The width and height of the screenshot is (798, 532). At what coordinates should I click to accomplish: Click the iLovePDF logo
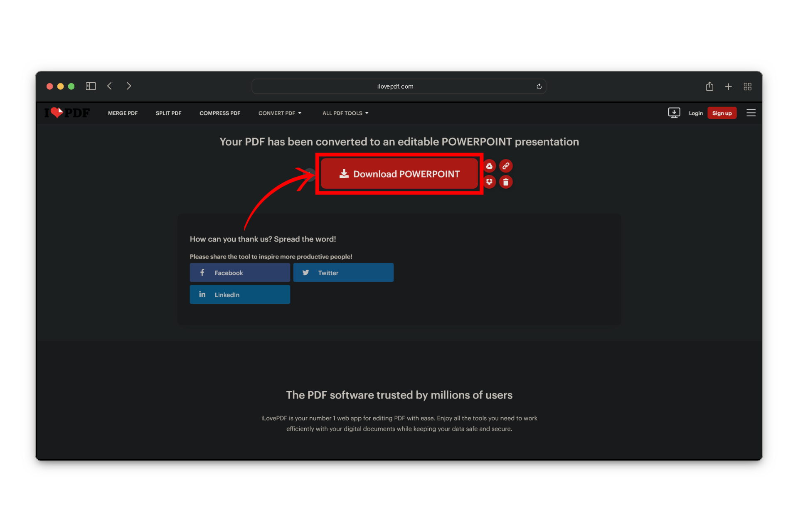click(x=67, y=113)
